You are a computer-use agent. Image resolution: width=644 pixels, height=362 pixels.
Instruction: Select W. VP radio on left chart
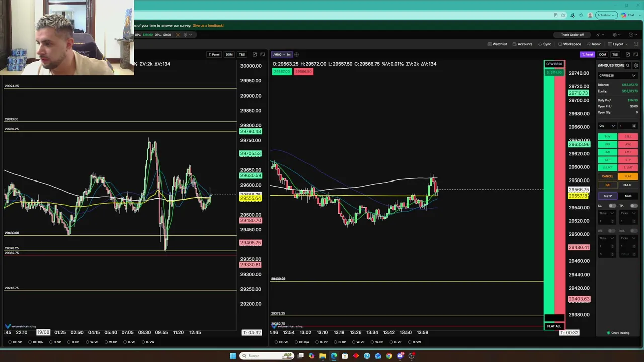point(92,342)
